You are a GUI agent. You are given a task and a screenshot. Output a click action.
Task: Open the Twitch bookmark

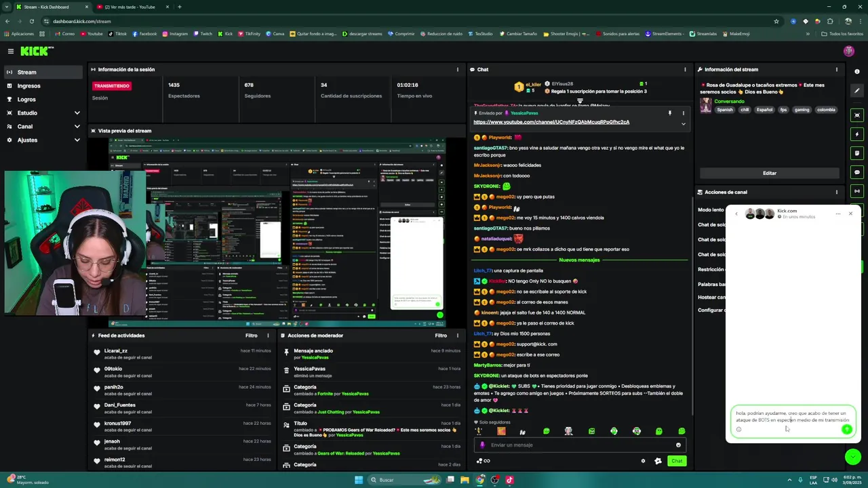point(202,34)
